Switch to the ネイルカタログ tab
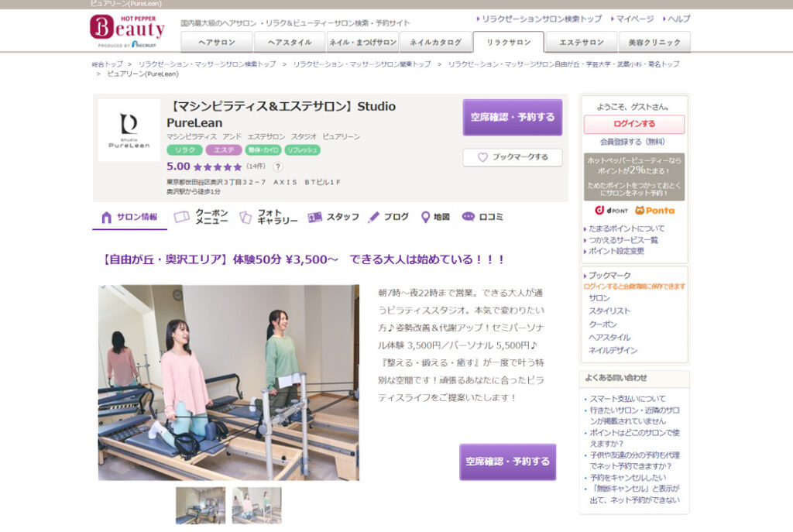This screenshot has width=793, height=532. tap(435, 43)
